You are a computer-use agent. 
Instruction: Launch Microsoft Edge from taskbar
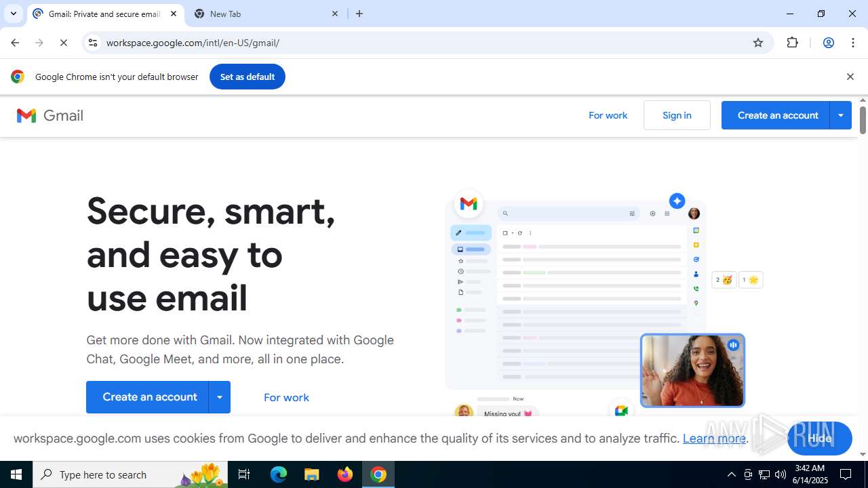click(279, 474)
